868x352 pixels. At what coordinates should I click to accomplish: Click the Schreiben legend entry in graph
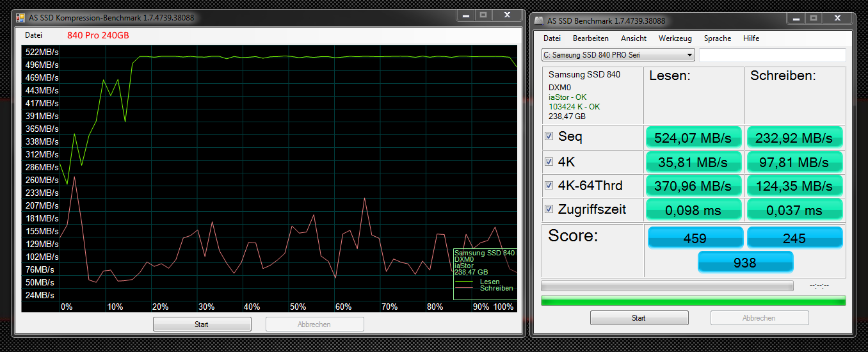pos(496,289)
